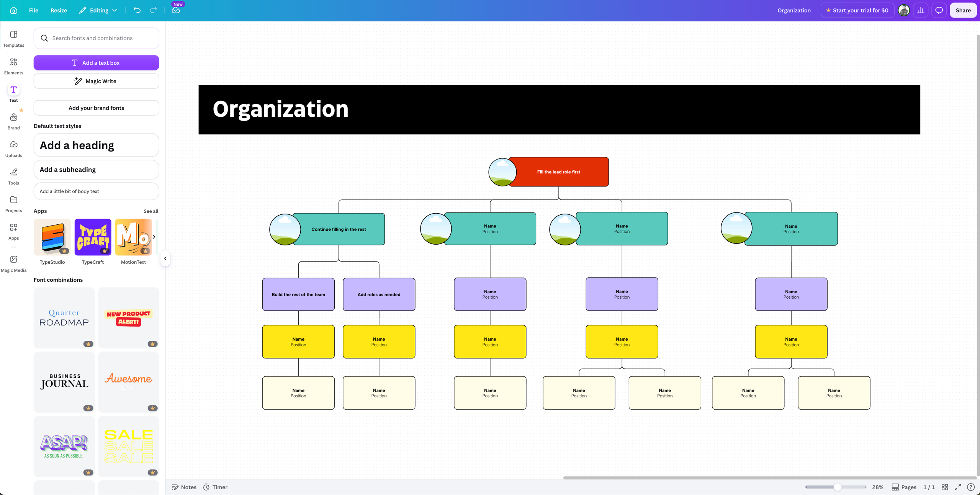Click the horizontal canvas scrollbar
Viewport: 980px width, 495px height.
pos(770,478)
